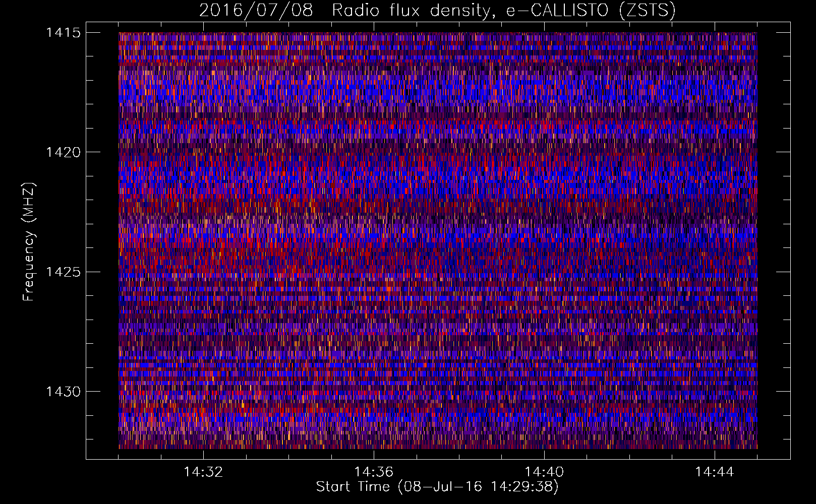Viewport: 816px width, 504px height.
Task: Click the 1425 frequency tick label
Action: tap(63, 272)
